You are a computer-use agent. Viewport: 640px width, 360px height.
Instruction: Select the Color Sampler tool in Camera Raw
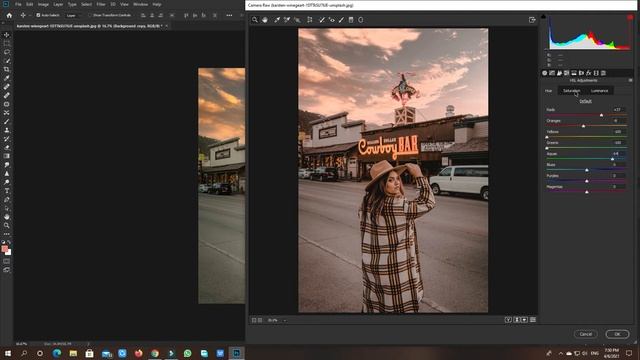coord(287,20)
